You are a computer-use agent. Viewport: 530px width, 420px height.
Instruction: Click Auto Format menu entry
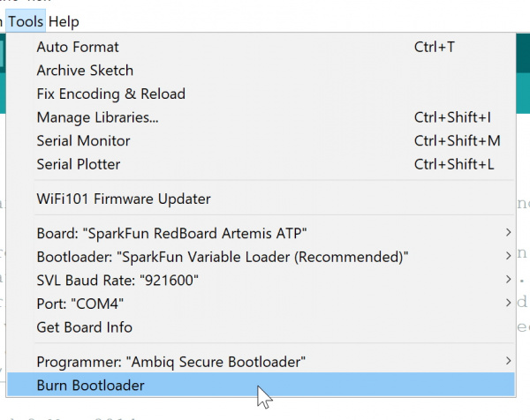(x=261, y=47)
